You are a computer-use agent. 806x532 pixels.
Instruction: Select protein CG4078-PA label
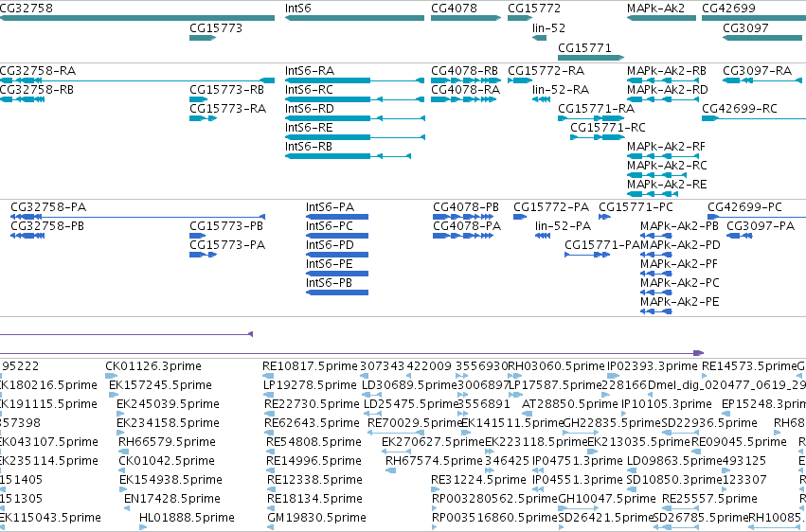point(467,226)
